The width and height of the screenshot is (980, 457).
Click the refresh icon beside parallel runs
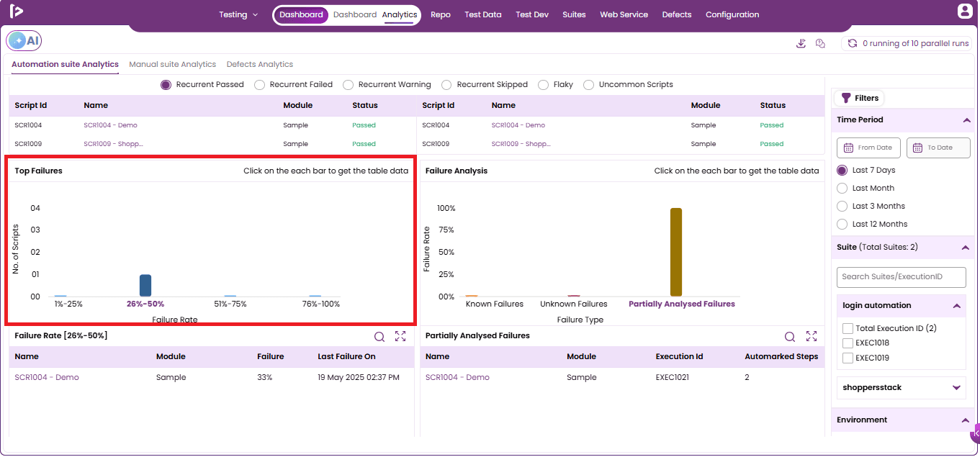click(x=853, y=43)
